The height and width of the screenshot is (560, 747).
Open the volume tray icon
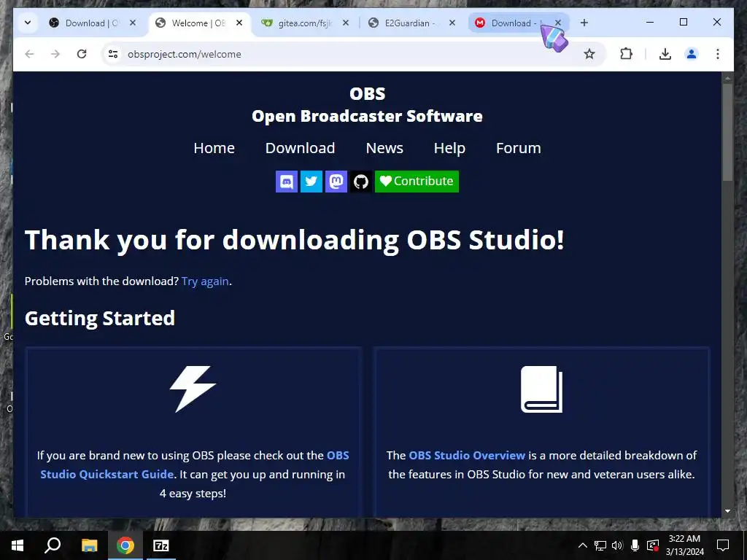[x=617, y=545]
